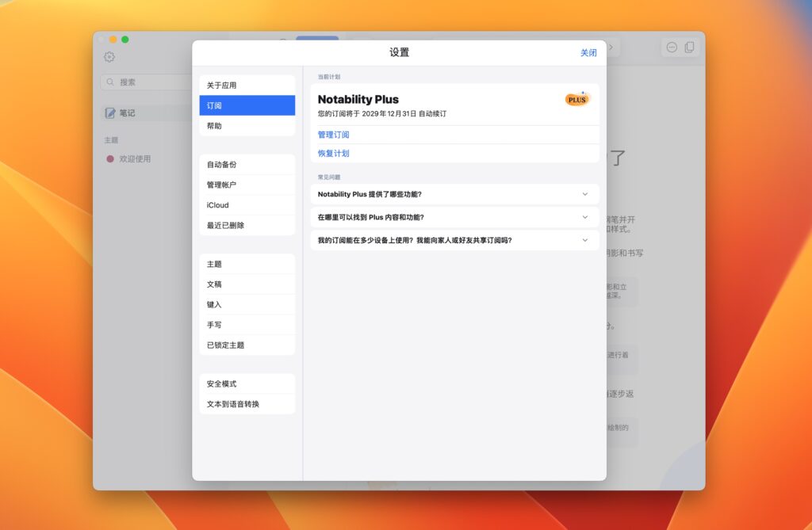Click the page-copy icon in the top toolbar

pyautogui.click(x=688, y=47)
